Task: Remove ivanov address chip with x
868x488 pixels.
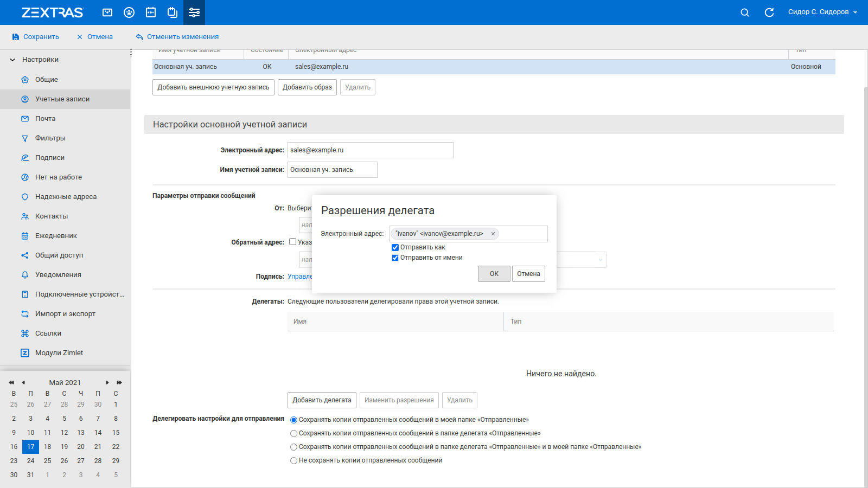Action: click(x=493, y=234)
